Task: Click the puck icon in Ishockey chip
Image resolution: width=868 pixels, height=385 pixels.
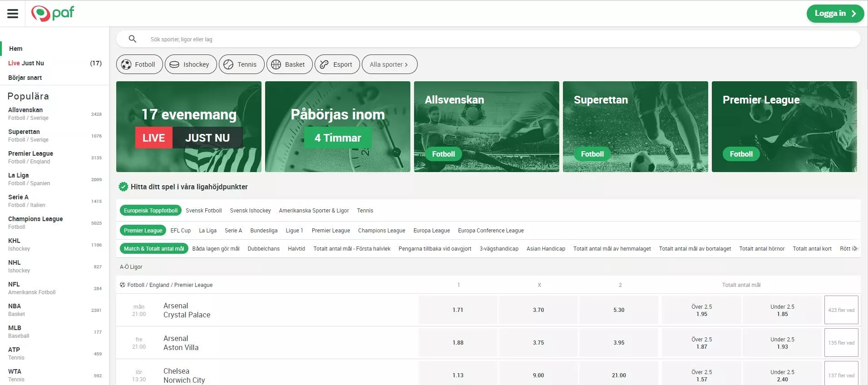Action: pyautogui.click(x=174, y=64)
